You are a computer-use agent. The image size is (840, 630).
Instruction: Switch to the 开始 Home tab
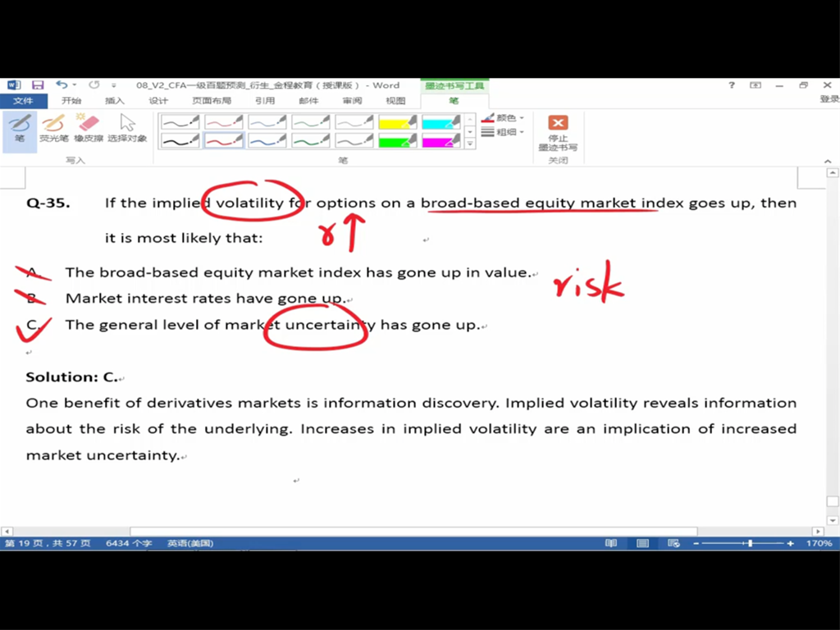(x=71, y=101)
